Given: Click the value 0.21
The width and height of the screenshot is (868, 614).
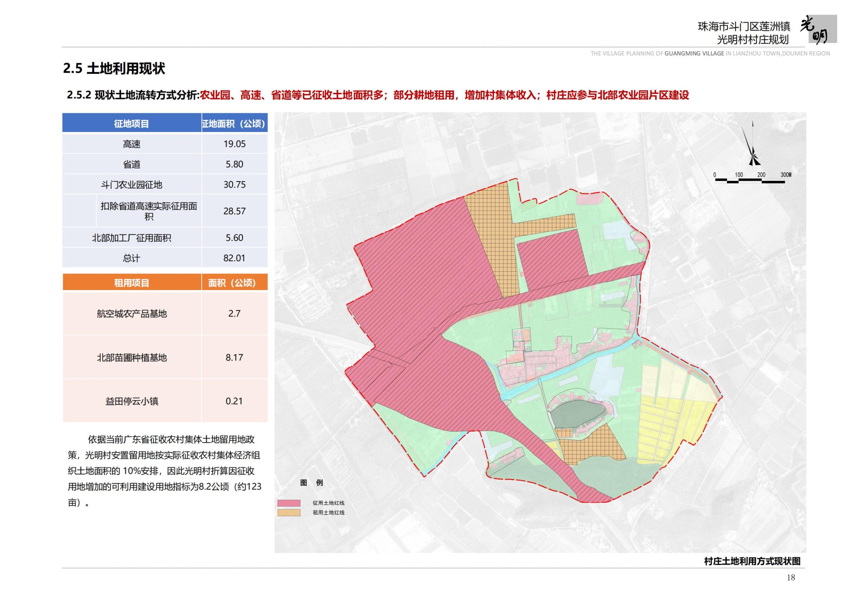Looking at the screenshot, I should pyautogui.click(x=234, y=401).
